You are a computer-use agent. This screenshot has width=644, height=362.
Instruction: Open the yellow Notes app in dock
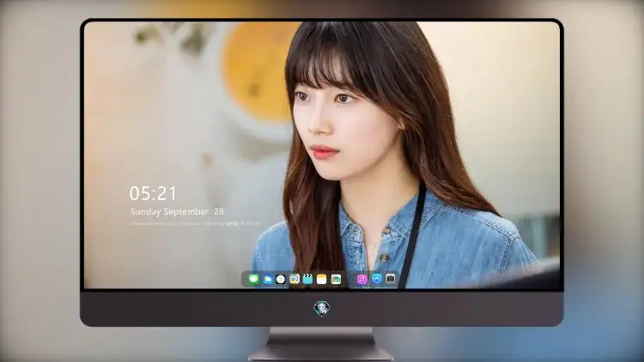[x=322, y=280]
